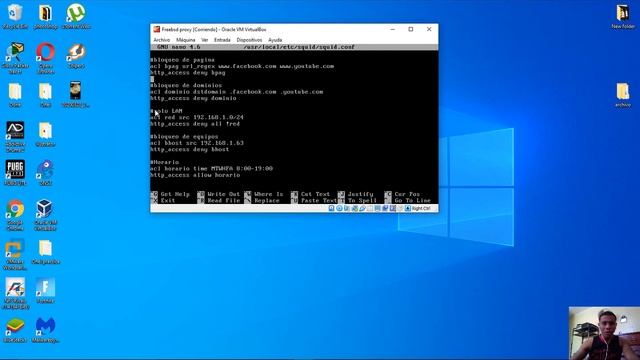Screen dimensions: 640x360
Task: Click the 'acl red src 192.168.1.0/24' line
Action: (197, 117)
